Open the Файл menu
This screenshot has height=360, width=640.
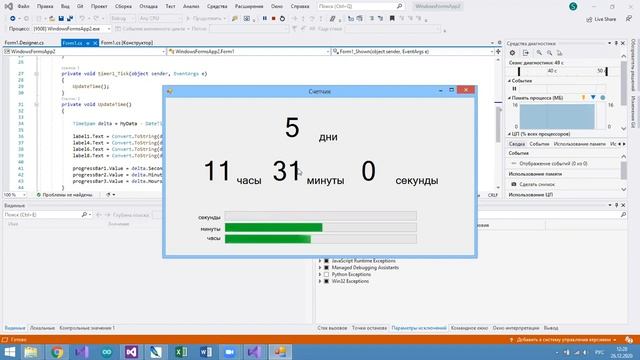pyautogui.click(x=23, y=7)
